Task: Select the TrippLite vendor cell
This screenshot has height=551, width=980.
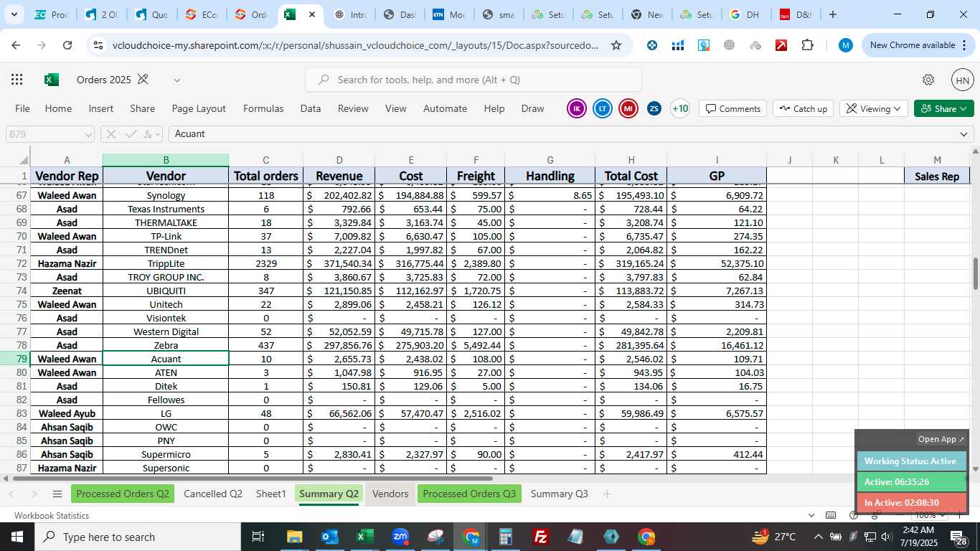Action: (166, 263)
